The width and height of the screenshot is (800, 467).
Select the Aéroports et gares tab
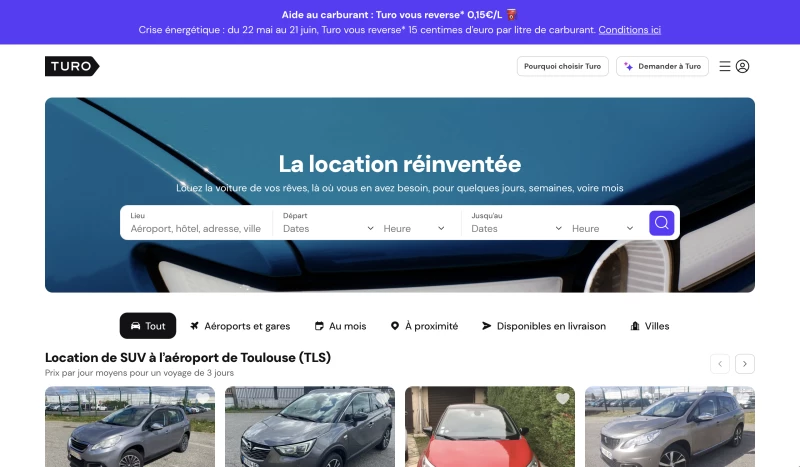240,326
